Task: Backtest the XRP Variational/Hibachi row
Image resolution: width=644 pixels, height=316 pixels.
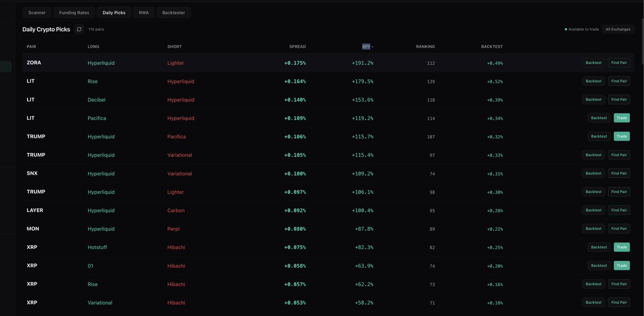Action: (x=594, y=302)
